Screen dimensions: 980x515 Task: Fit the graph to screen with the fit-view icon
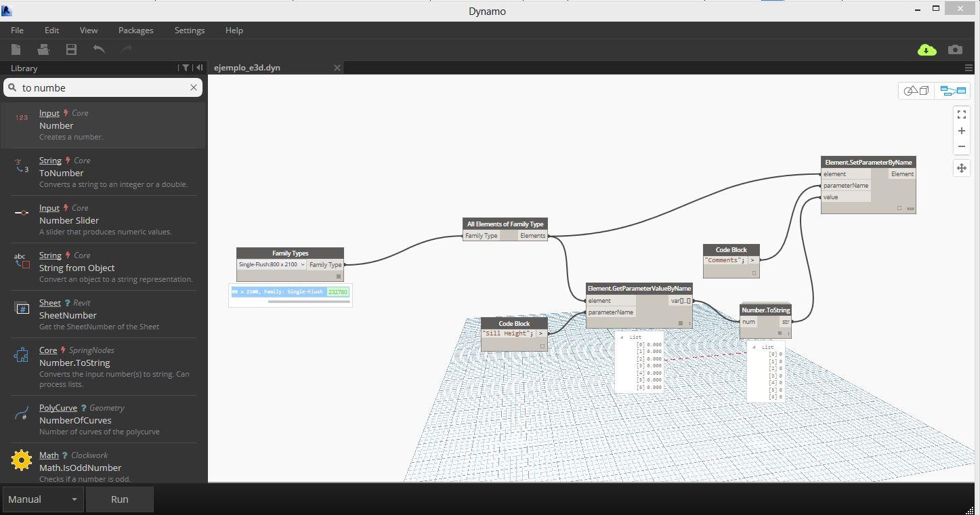[962, 114]
